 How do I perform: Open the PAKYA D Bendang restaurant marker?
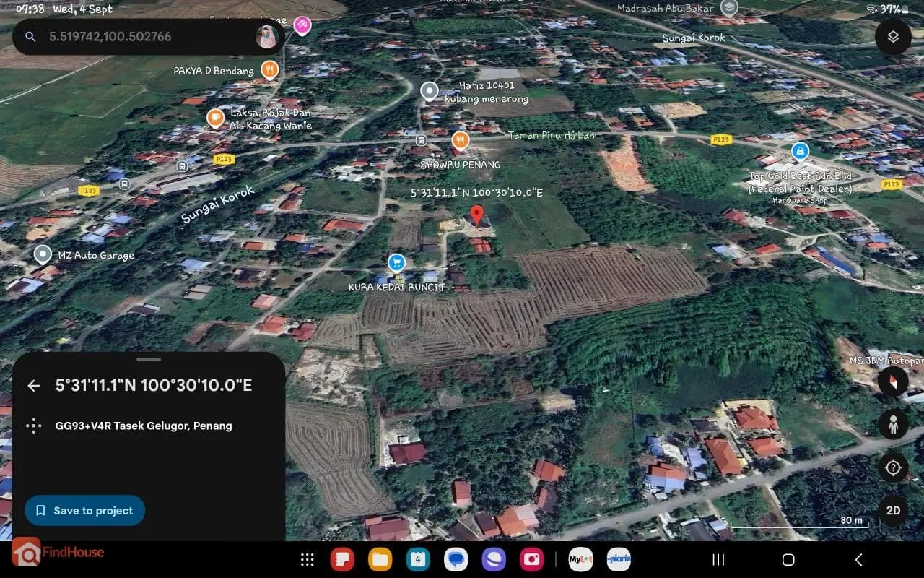tap(270, 69)
